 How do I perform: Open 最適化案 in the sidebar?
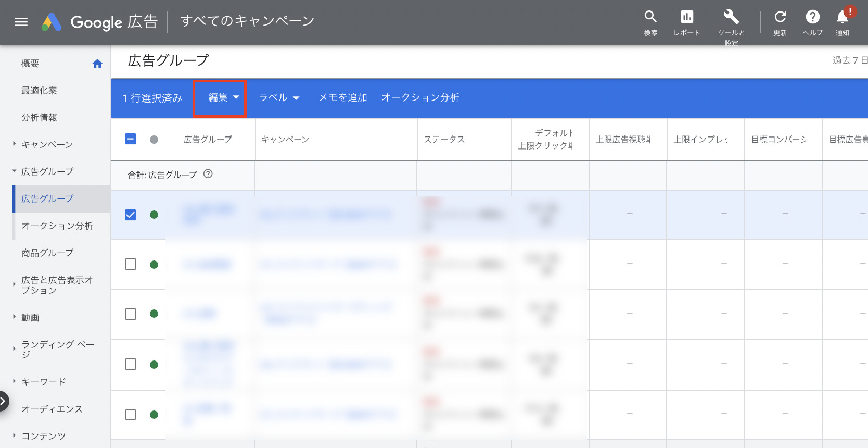(x=39, y=91)
